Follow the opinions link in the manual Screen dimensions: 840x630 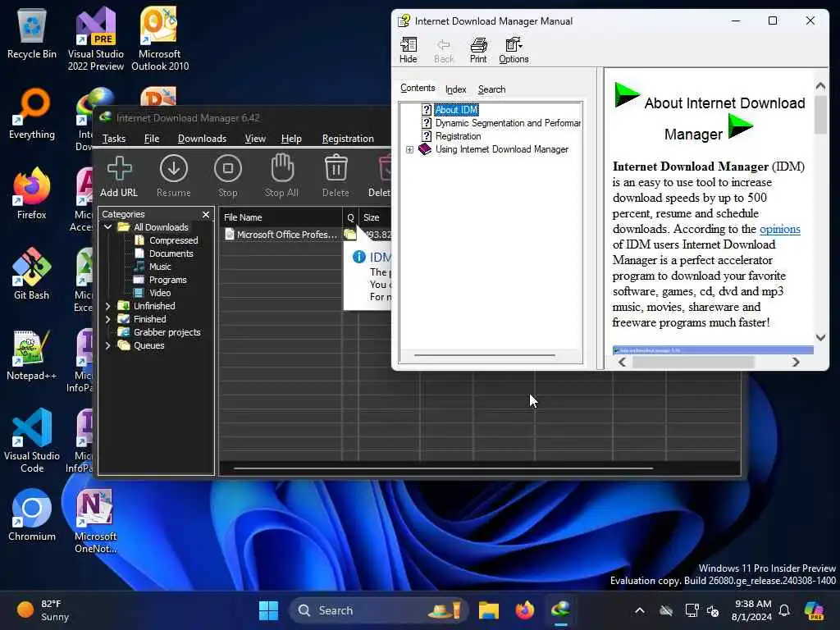coord(779,230)
